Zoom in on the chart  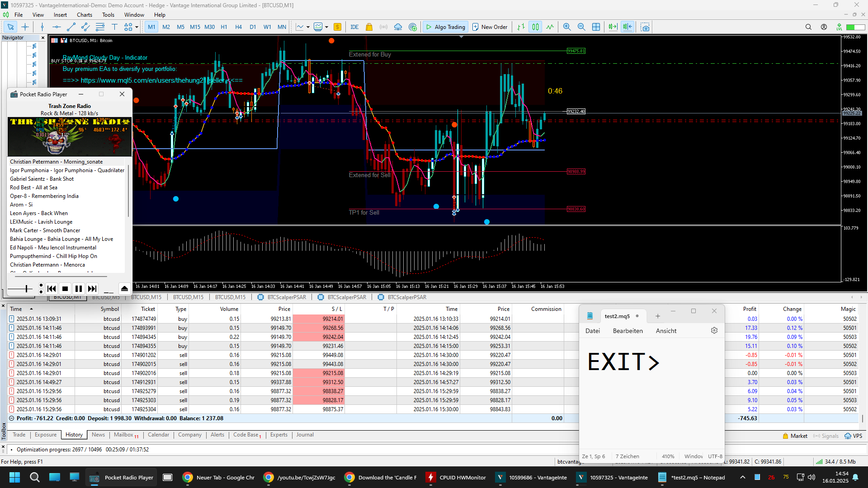567,27
